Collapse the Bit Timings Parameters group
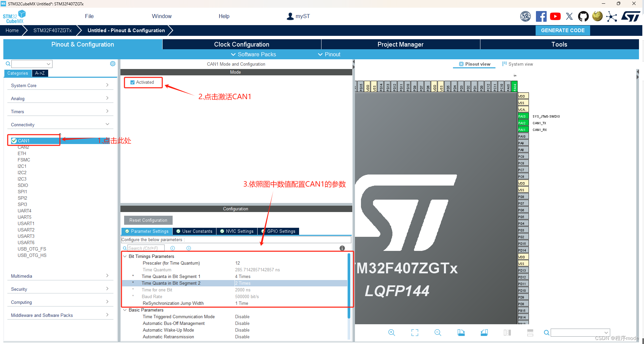The width and height of the screenshot is (644, 344). click(125, 256)
